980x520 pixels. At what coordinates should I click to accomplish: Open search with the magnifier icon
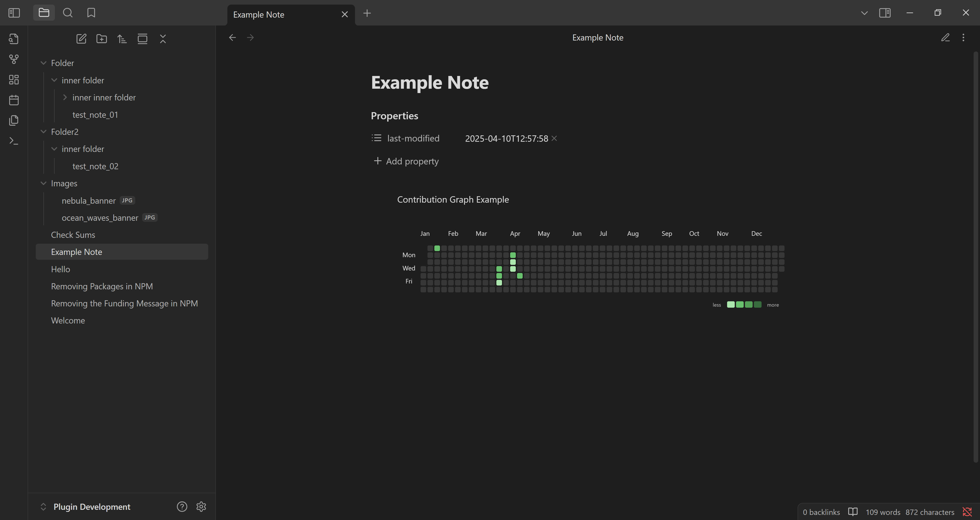coord(68,12)
